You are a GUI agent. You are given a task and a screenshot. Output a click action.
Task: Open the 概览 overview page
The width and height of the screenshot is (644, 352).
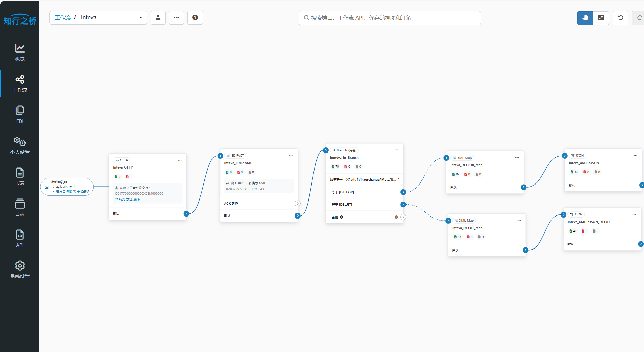[x=20, y=52]
